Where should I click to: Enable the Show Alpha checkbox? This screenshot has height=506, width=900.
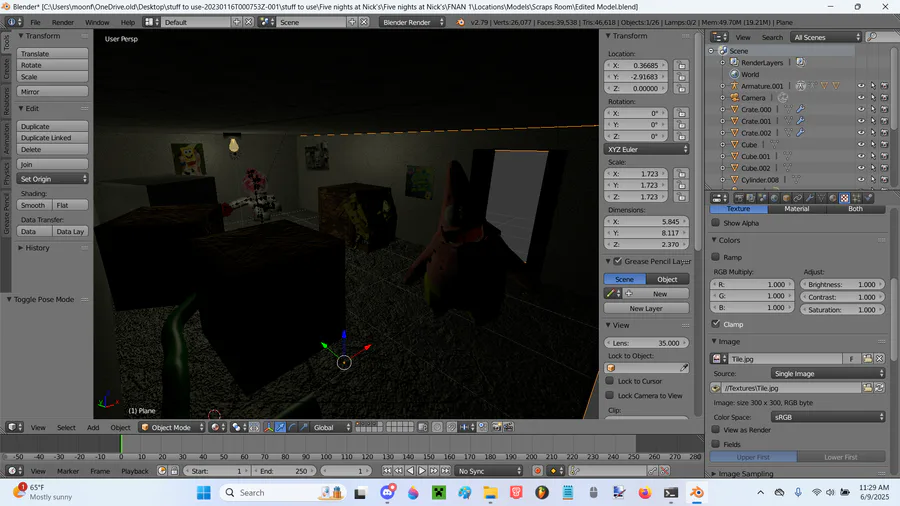[716, 223]
